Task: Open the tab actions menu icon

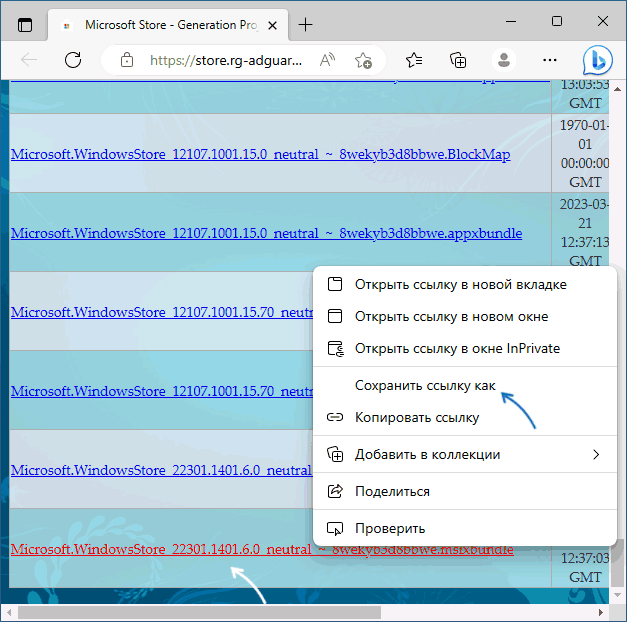Action: (x=25, y=25)
